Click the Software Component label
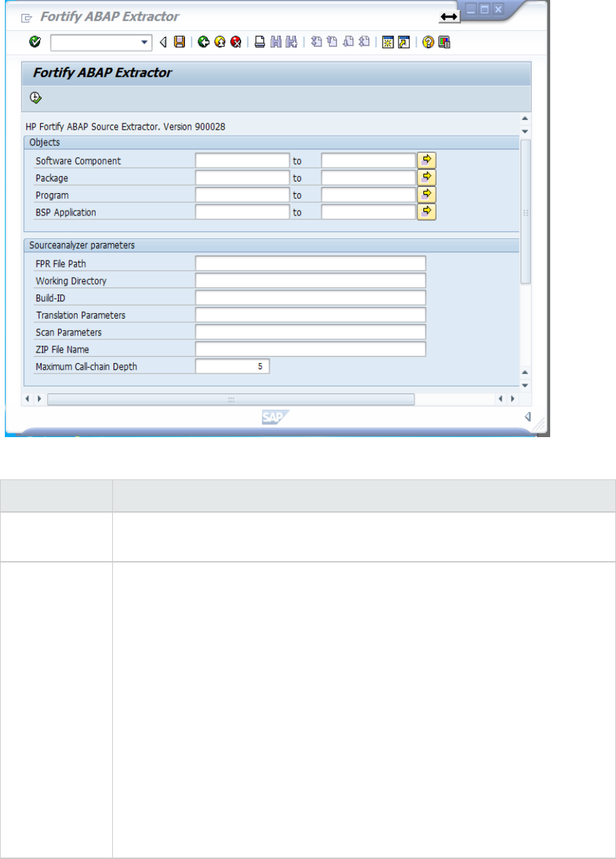The image size is (616, 859). pyautogui.click(x=78, y=161)
